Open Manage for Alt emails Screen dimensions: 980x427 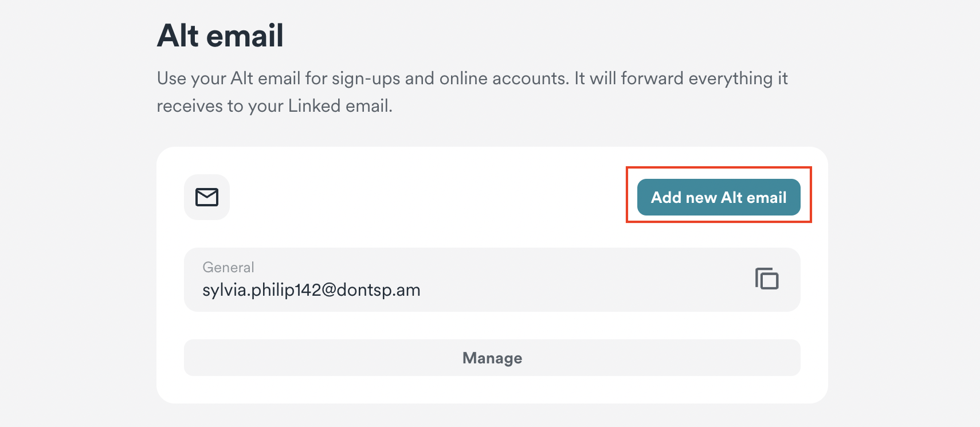tap(492, 358)
